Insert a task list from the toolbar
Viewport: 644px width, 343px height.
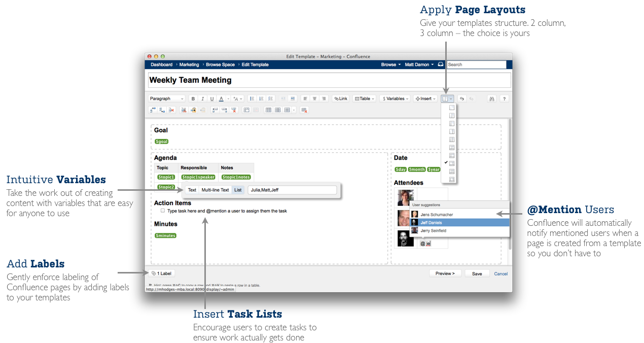tap(270, 98)
